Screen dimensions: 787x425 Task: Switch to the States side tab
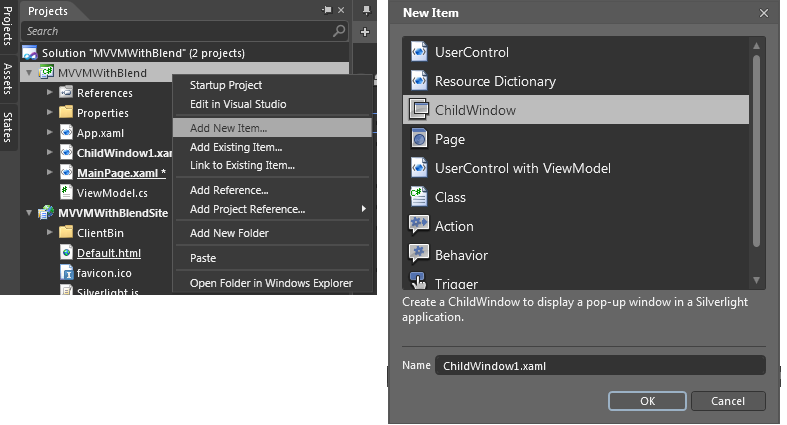(x=8, y=127)
